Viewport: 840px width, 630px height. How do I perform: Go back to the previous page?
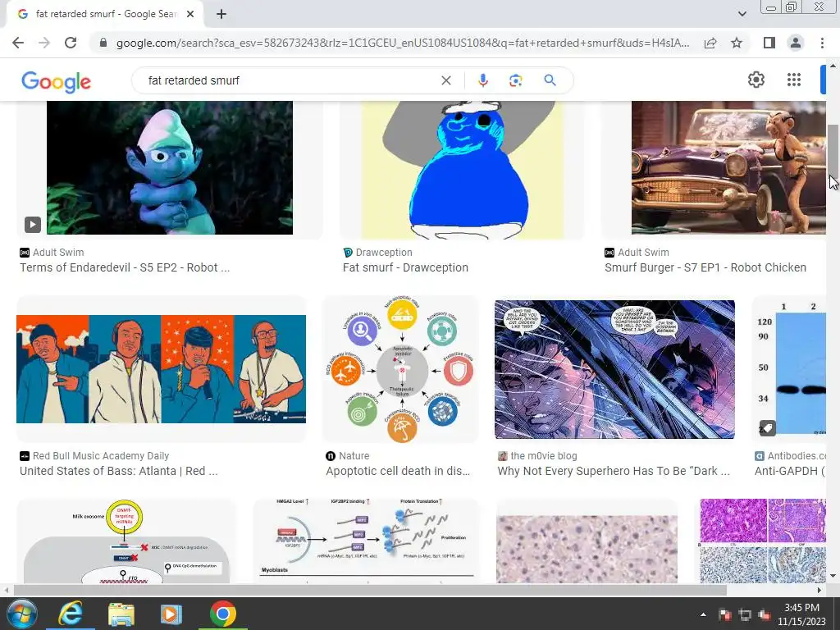tap(18, 43)
